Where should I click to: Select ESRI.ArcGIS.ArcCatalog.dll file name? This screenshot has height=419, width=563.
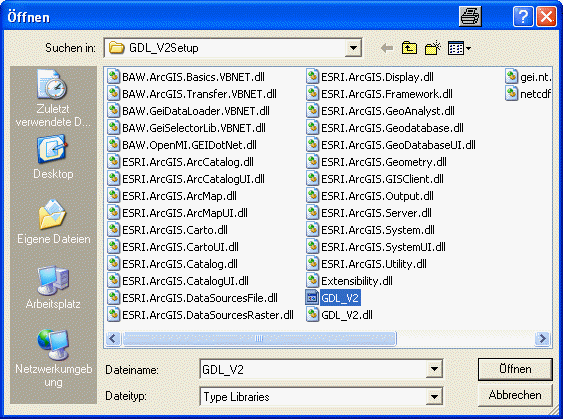188,162
